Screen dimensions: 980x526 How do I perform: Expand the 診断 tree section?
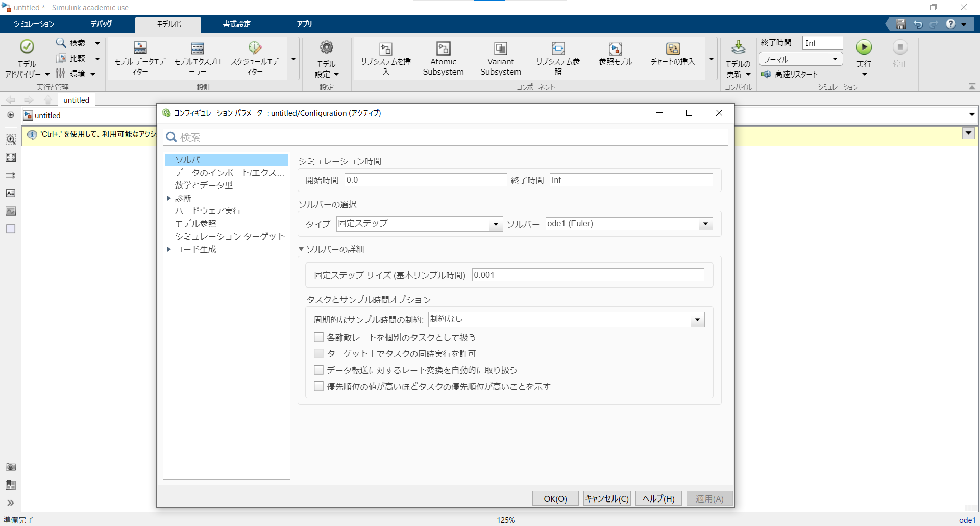[x=169, y=198]
